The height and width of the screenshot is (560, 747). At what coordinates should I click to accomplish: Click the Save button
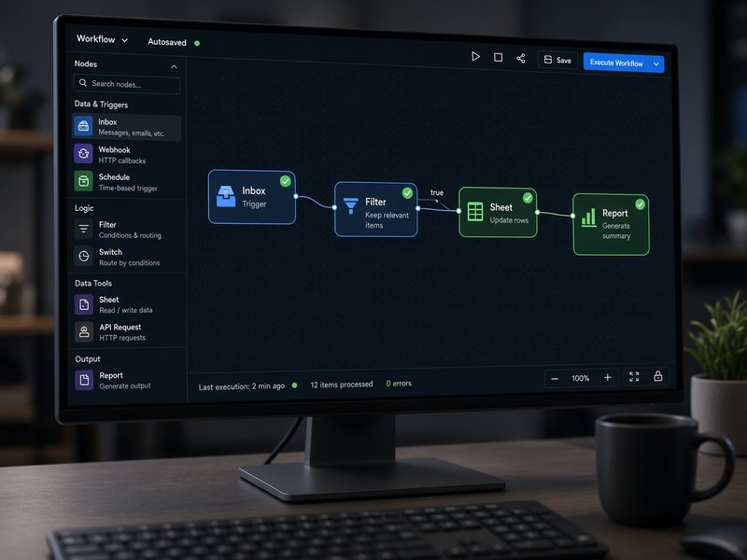[557, 60]
